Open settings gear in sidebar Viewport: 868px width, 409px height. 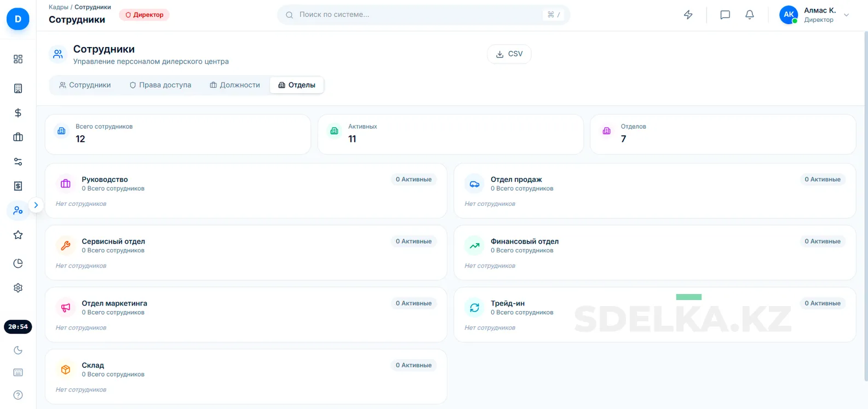click(18, 288)
